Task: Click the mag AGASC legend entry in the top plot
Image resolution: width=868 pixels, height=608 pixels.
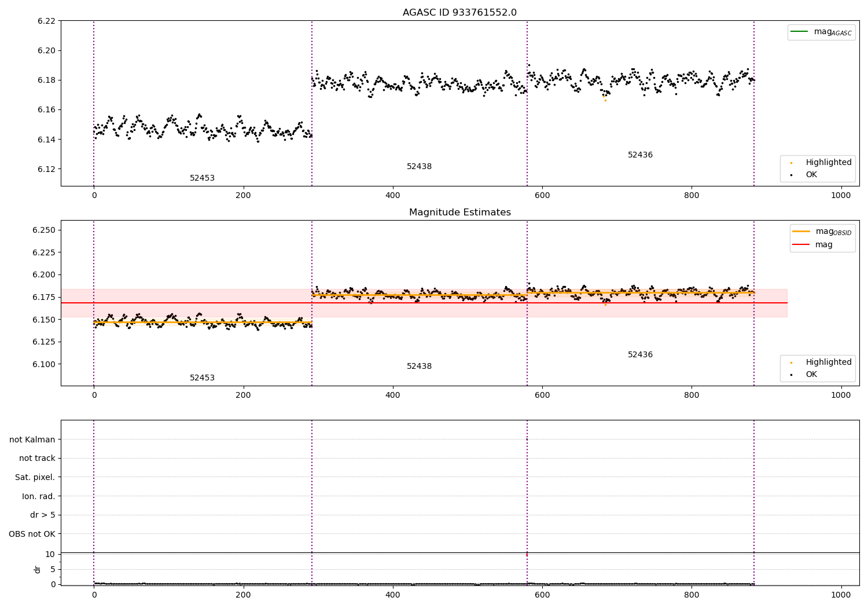Action: point(821,32)
